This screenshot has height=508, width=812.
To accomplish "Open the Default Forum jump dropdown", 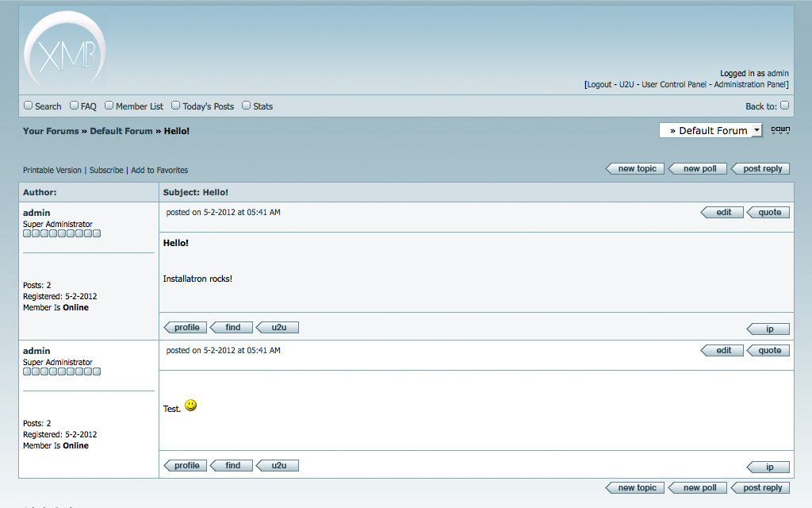I will pos(710,130).
